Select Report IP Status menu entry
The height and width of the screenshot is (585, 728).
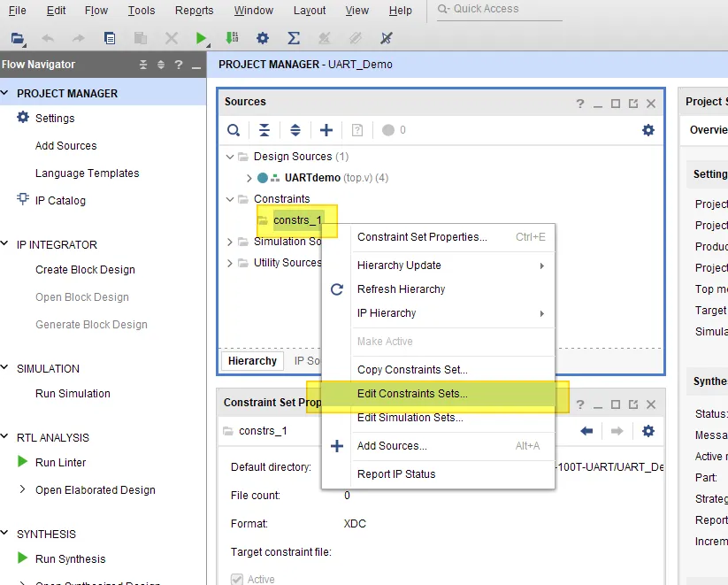(x=438, y=474)
